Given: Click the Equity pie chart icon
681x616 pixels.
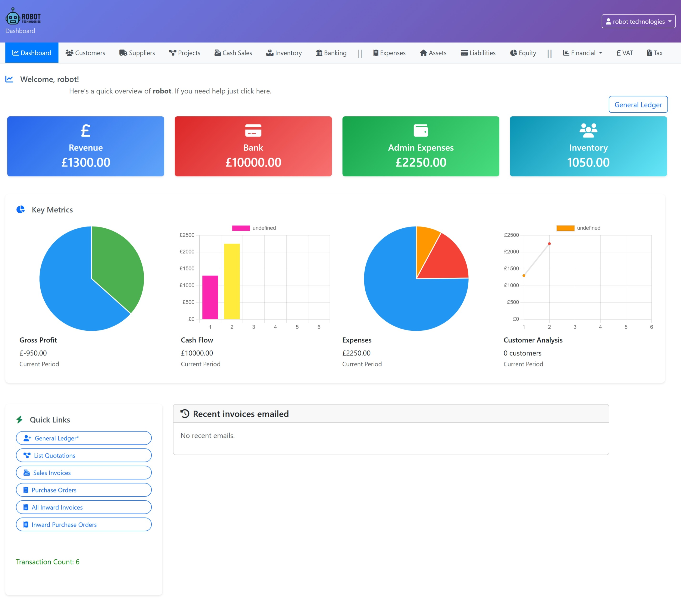Looking at the screenshot, I should [x=513, y=53].
